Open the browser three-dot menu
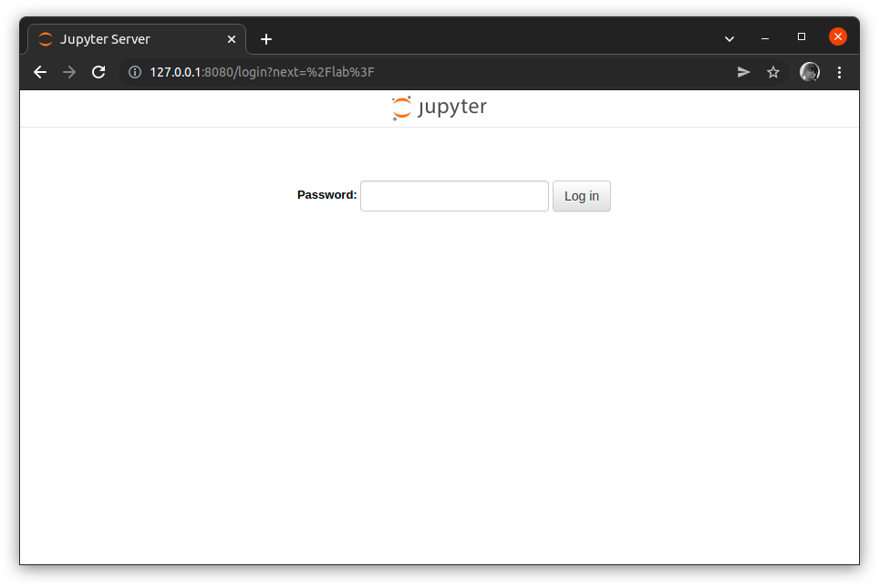The image size is (880, 588). pos(839,72)
